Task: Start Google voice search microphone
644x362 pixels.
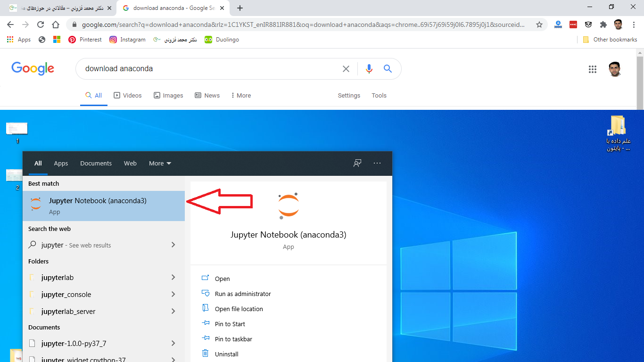Action: click(369, 69)
